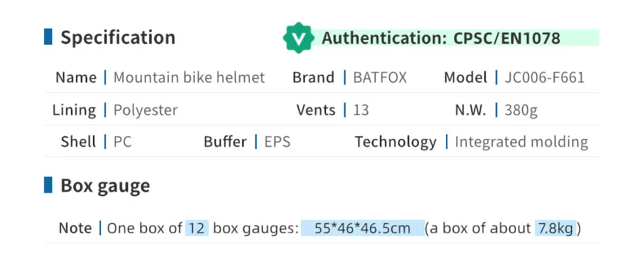Click the highlighted 7.8kg box weight
This screenshot has width=644, height=267.
(x=556, y=228)
